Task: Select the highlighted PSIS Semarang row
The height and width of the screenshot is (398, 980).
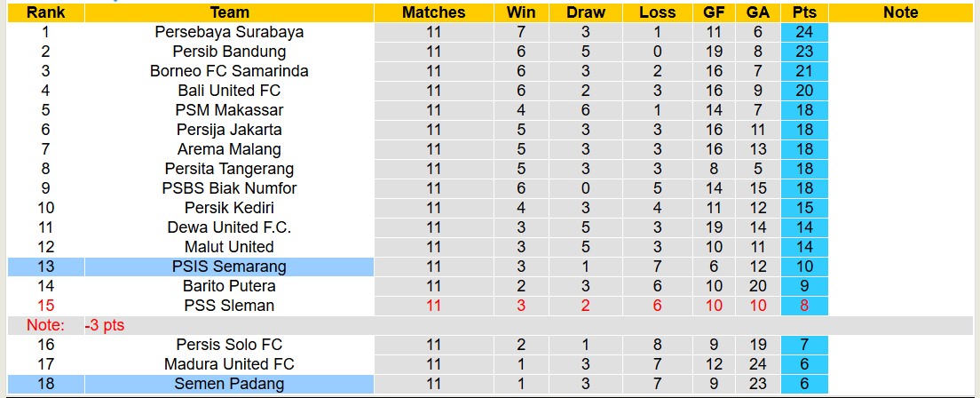Action: 229,267
